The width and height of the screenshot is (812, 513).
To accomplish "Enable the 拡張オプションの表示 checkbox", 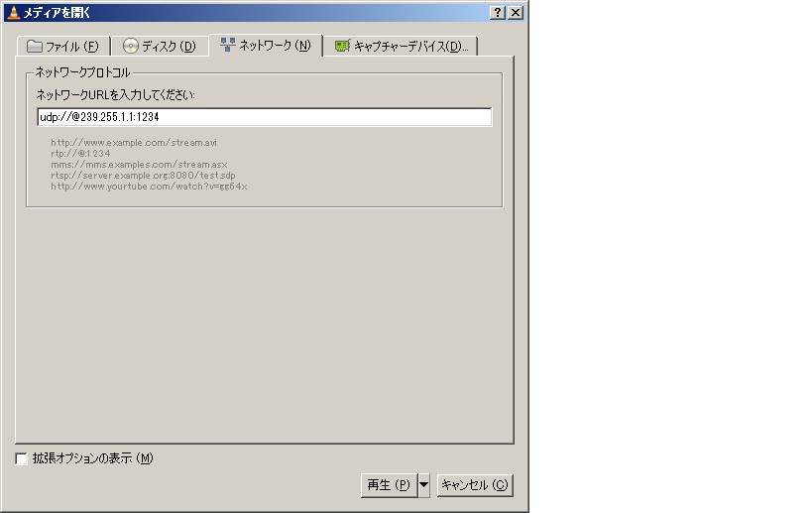I will click(22, 458).
